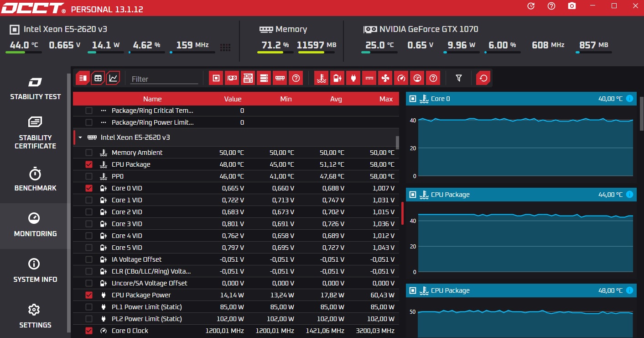Open the info icon on Core 0 graph

(x=630, y=99)
